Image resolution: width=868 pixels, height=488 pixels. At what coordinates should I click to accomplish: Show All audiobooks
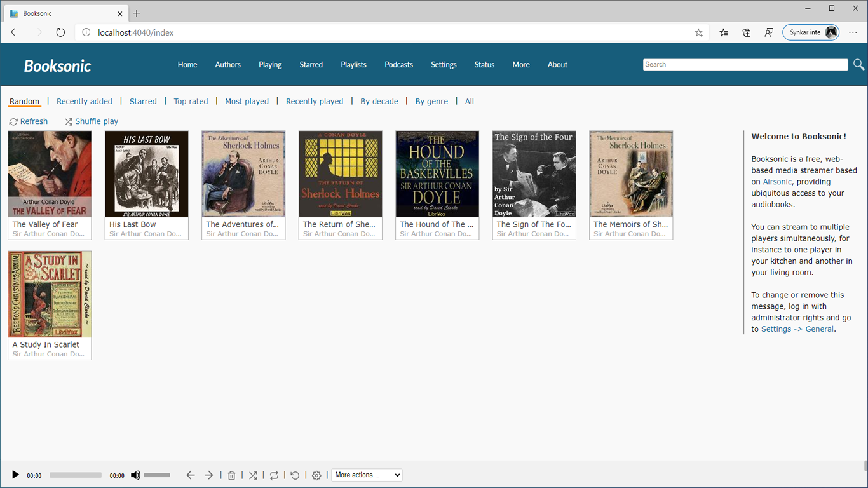point(470,102)
